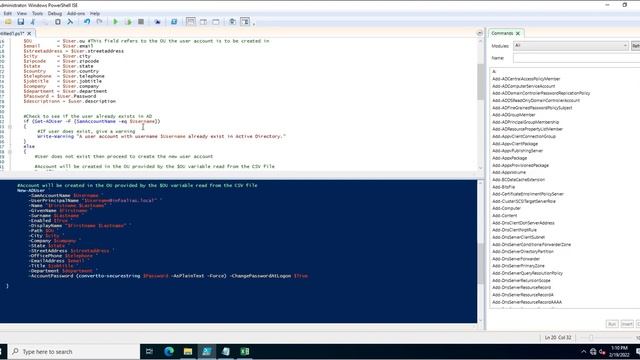Select the Untitled1.ps1 script tab
Image resolution: width=640 pixels, height=360 pixels.
tap(12, 33)
